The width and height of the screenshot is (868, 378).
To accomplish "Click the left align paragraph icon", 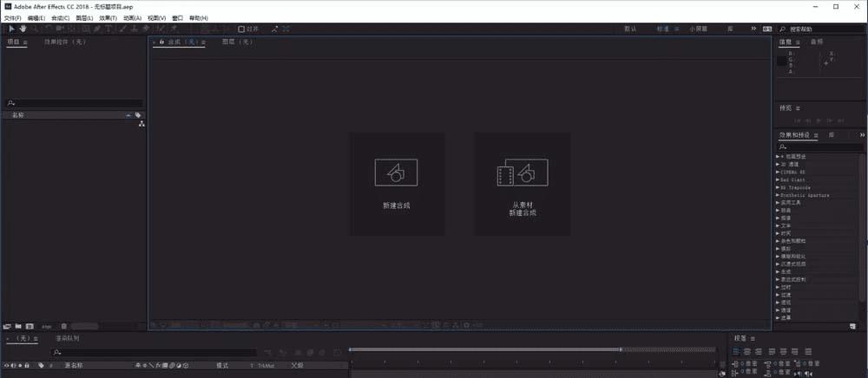I will point(736,351).
